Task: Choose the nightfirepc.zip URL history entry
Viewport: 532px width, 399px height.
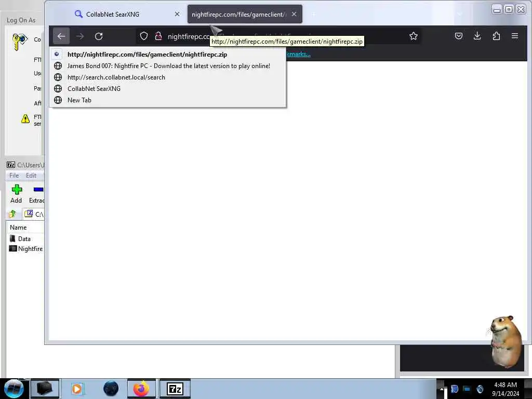Action: (x=168, y=54)
